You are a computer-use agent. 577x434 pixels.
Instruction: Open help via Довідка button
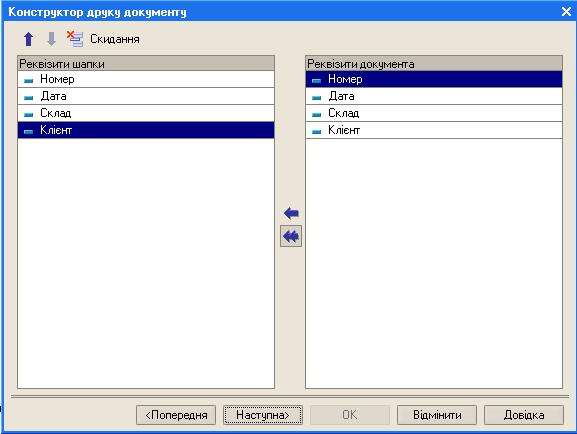(524, 415)
